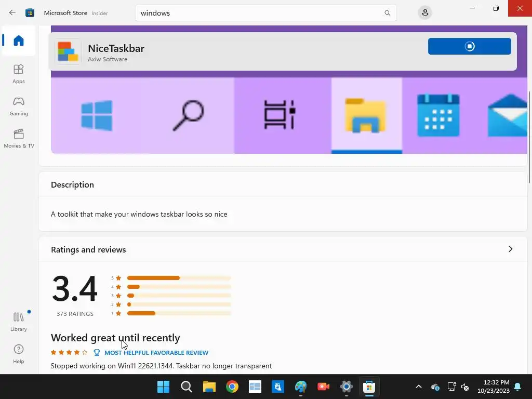Select the 2-star rating bar
532x399 pixels.
coord(179,304)
